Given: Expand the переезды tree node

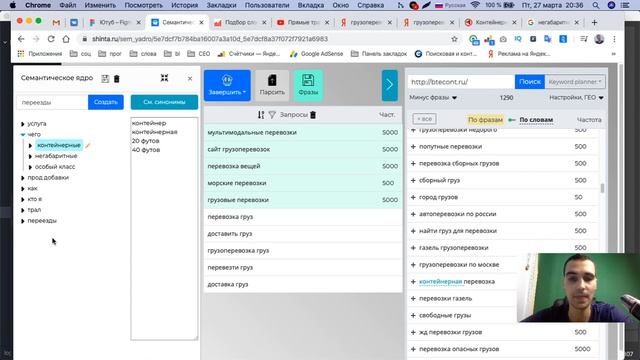Looking at the screenshot, I should coord(23,221).
